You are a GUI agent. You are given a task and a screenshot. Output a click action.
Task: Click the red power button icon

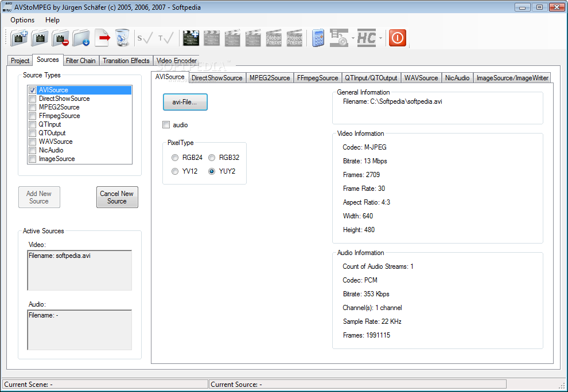[x=398, y=38]
